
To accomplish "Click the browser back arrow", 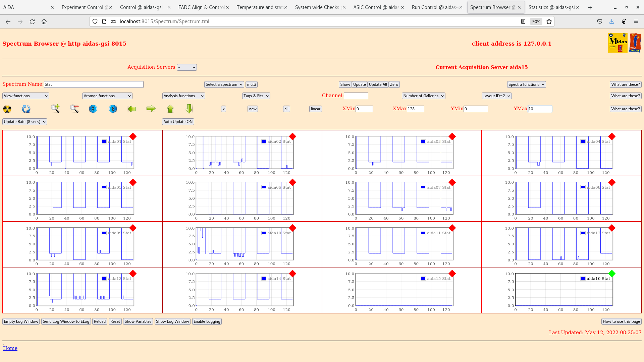I will coord(8,21).
